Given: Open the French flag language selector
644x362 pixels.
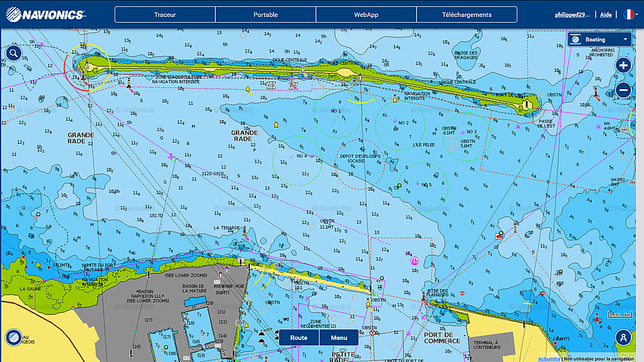Looking at the screenshot, I should (630, 14).
